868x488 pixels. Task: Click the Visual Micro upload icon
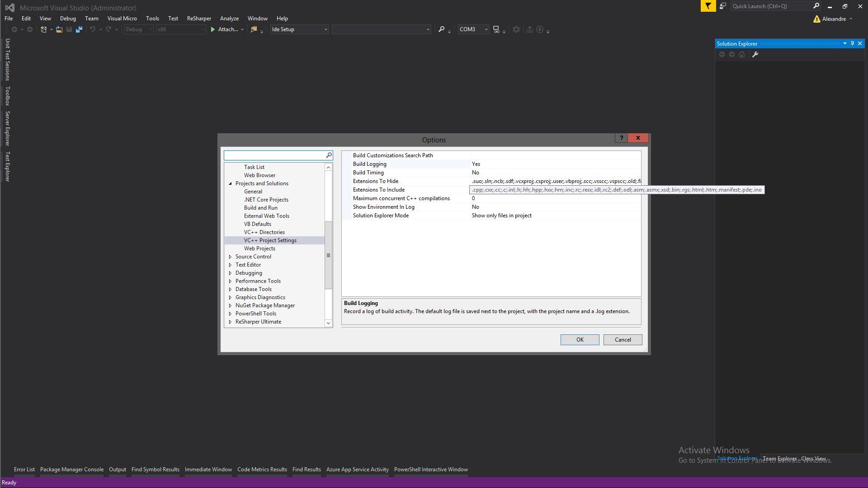tap(530, 29)
